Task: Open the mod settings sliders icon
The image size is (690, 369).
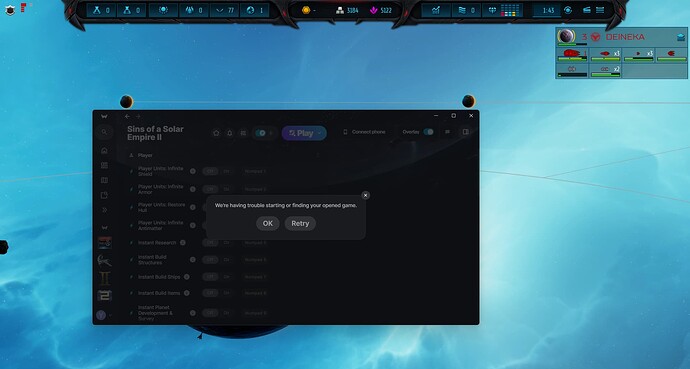Action: (x=243, y=133)
